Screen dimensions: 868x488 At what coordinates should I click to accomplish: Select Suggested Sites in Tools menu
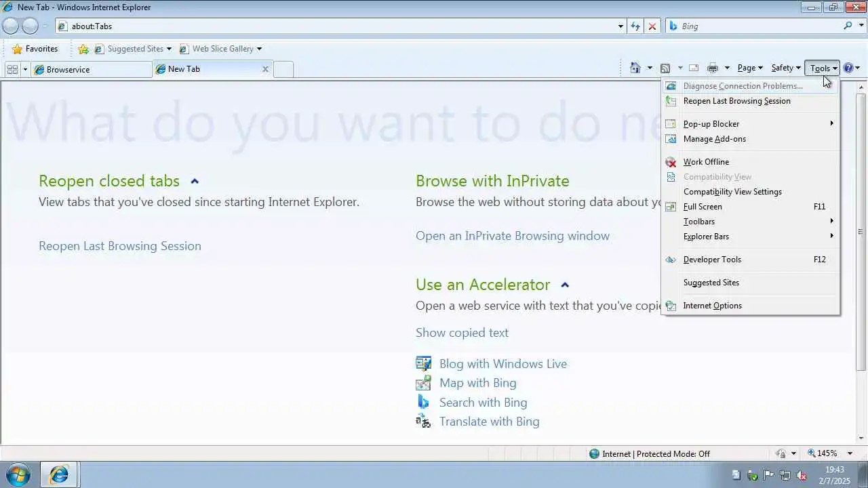[751, 283]
